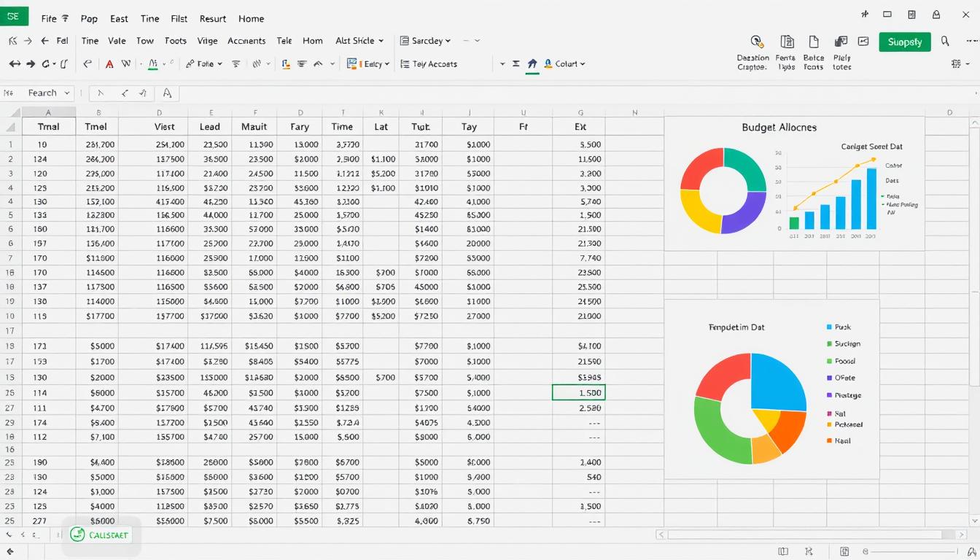Click the Tely Accoets button
The image size is (980, 560).
click(x=429, y=64)
